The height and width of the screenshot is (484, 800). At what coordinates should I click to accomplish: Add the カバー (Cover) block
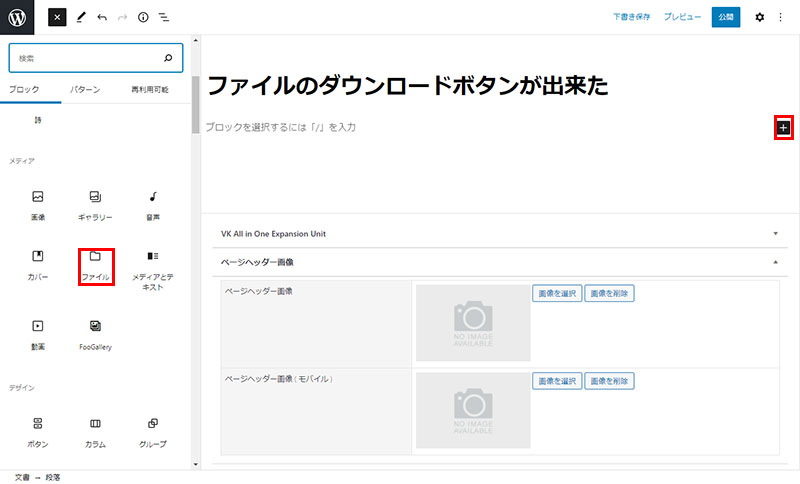[x=38, y=264]
